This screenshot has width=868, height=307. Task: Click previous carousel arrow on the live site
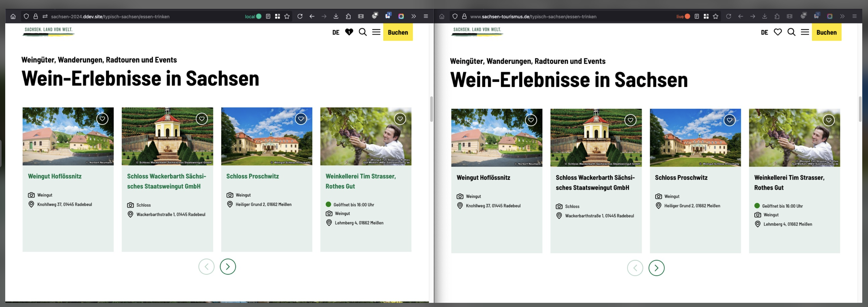pyautogui.click(x=635, y=268)
